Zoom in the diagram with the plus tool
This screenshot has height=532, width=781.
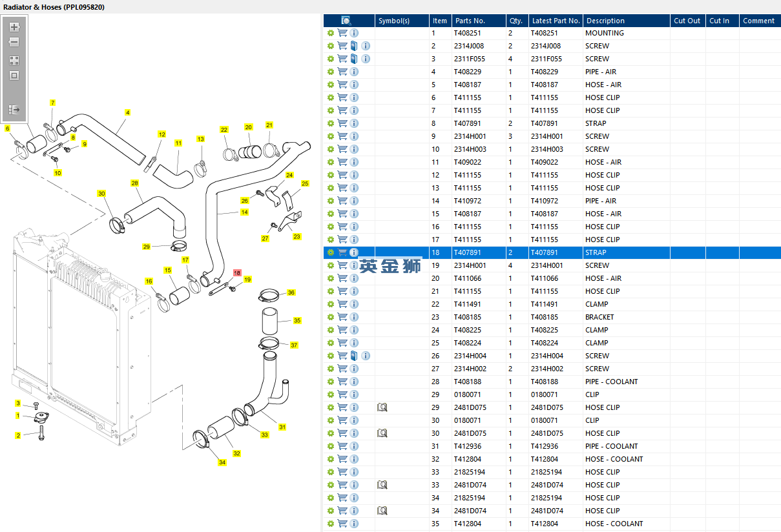click(14, 27)
